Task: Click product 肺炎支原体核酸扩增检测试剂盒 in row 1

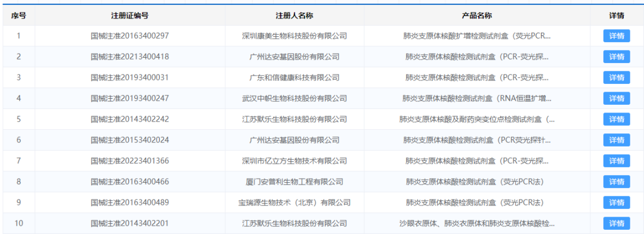Action: pos(477,36)
